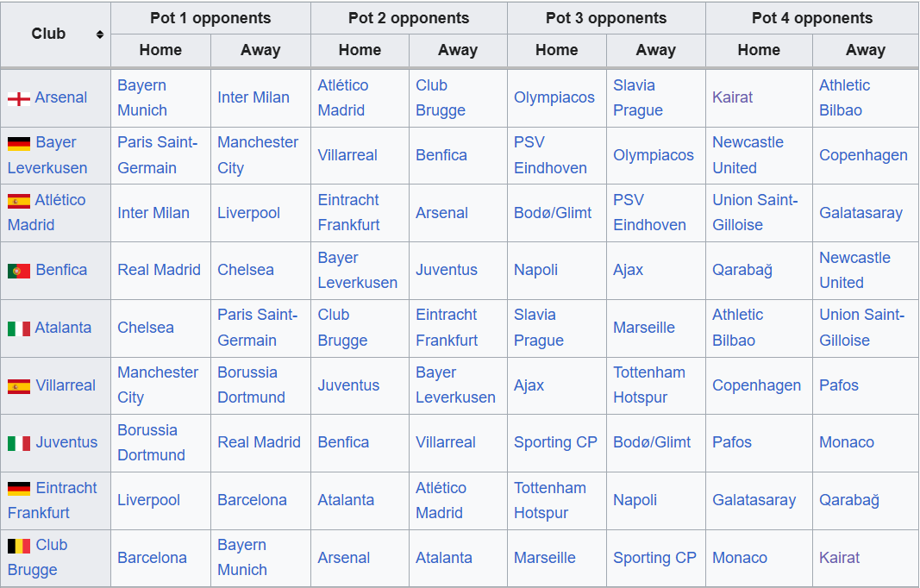The image size is (920, 588).
Task: Sort table using Club column arrows
Action: [x=100, y=34]
